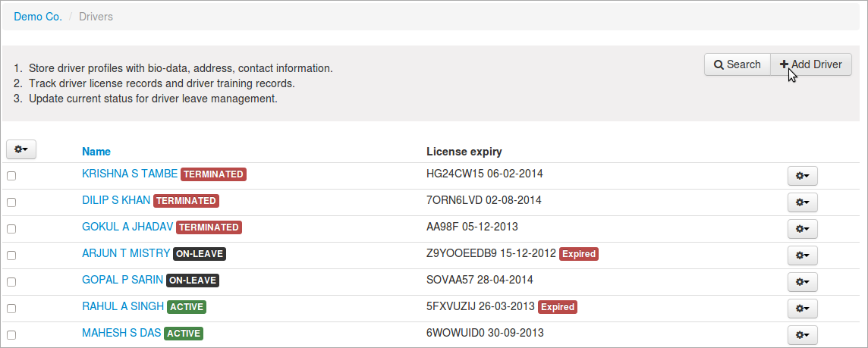This screenshot has height=348, width=868.
Task: Open gear menu for KRISHNA S TAMBE row
Action: click(x=802, y=176)
